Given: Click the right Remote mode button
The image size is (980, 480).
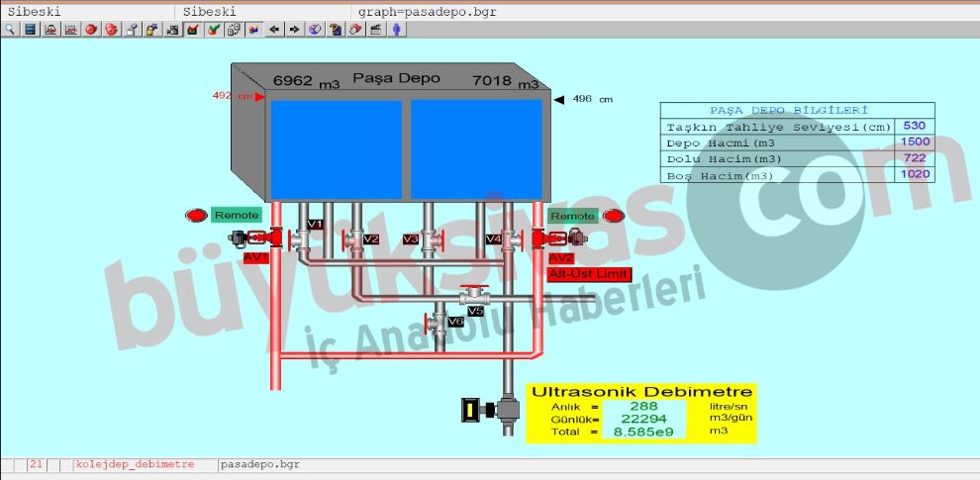Looking at the screenshot, I should tap(572, 216).
